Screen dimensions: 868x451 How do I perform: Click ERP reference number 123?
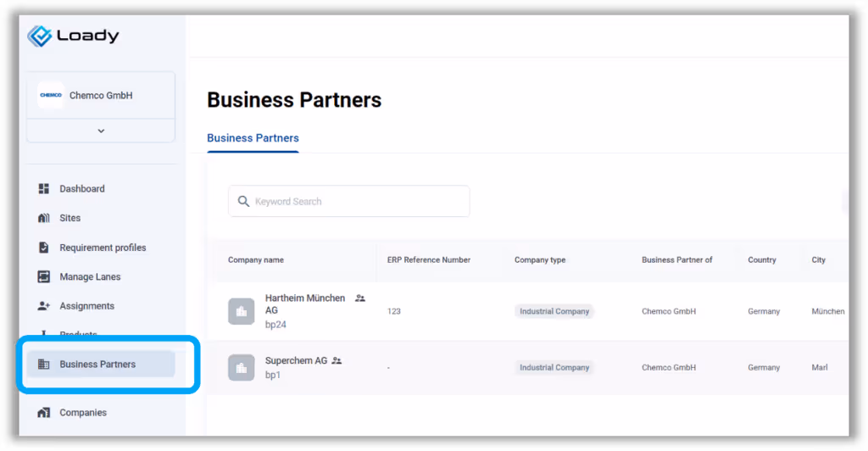point(393,312)
